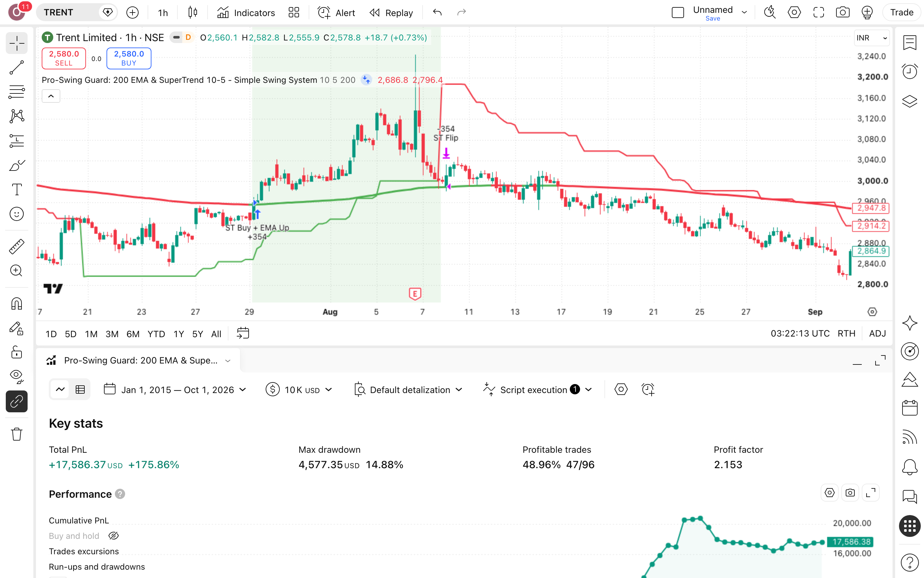Select the text annotation tool
Viewport: 924px width, 578px height.
coord(16,189)
